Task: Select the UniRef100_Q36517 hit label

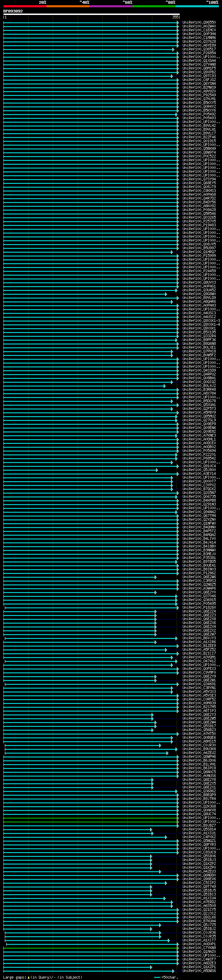Action: (x=199, y=49)
